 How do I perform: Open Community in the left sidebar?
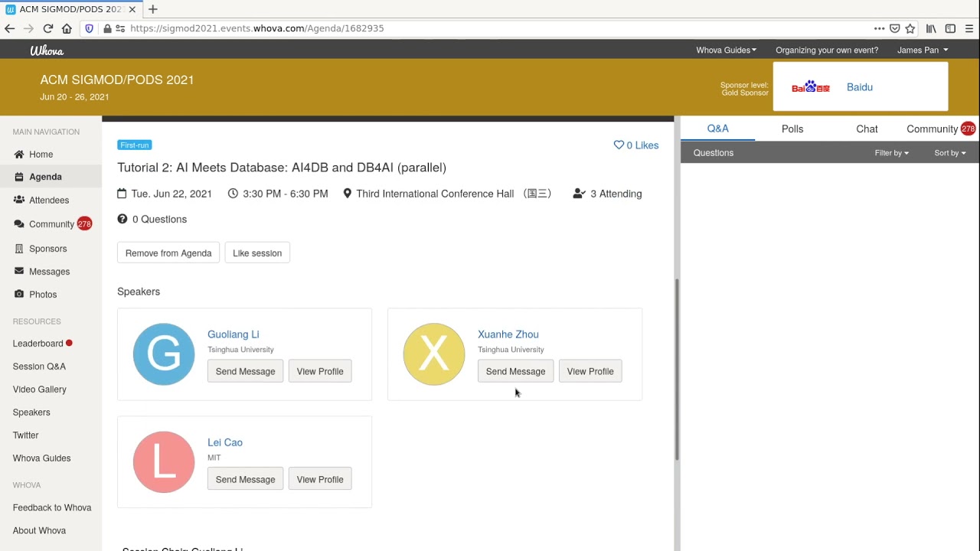51,224
